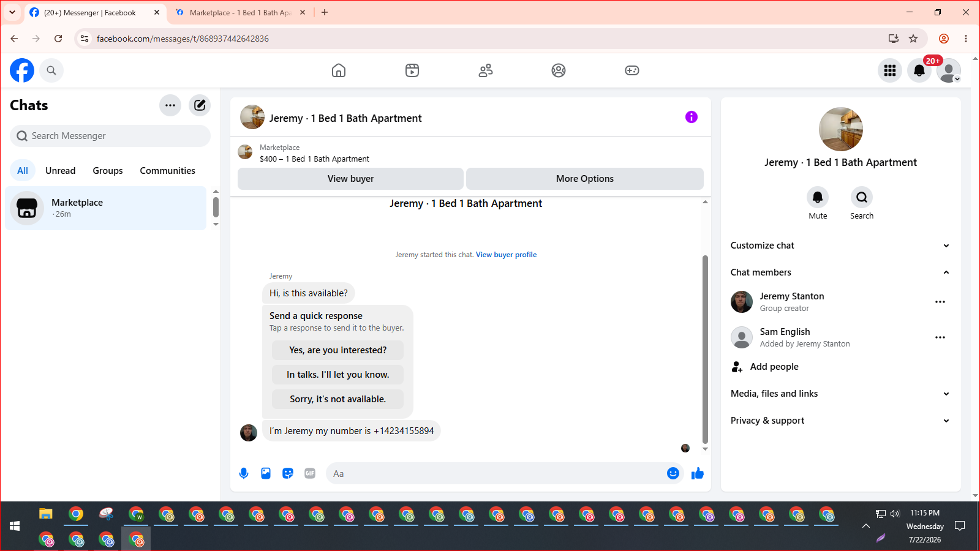Expand Media, files and links section

[840, 394]
